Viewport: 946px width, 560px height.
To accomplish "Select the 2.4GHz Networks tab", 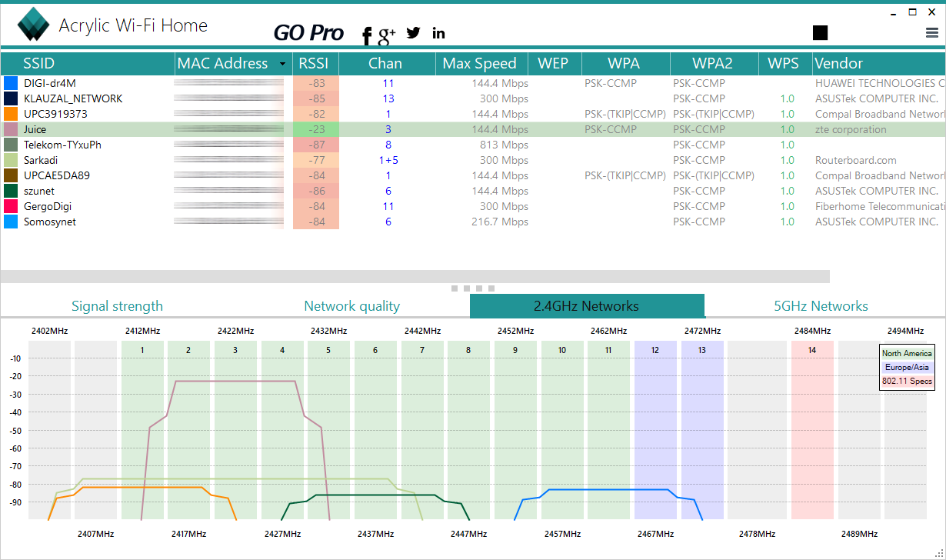I will click(587, 306).
